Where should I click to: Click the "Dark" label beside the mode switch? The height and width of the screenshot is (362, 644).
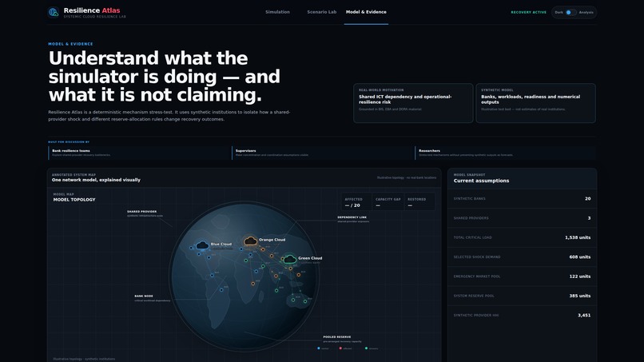click(559, 12)
